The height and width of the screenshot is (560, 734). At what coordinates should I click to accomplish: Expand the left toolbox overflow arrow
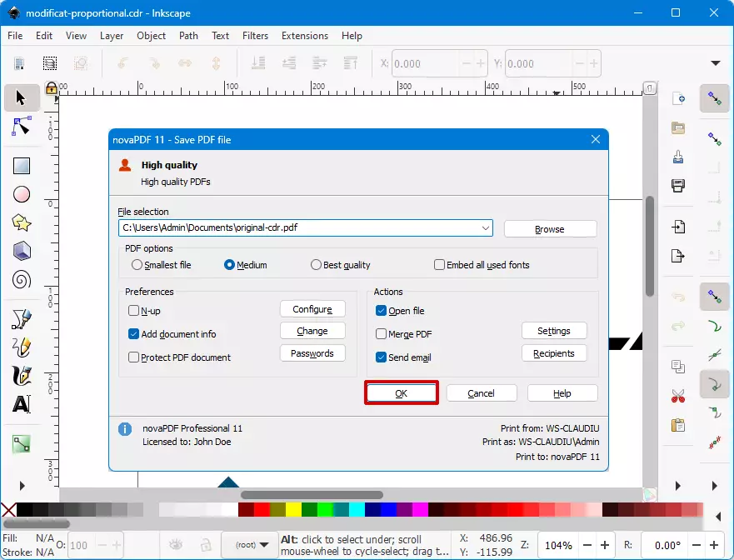coord(22,486)
